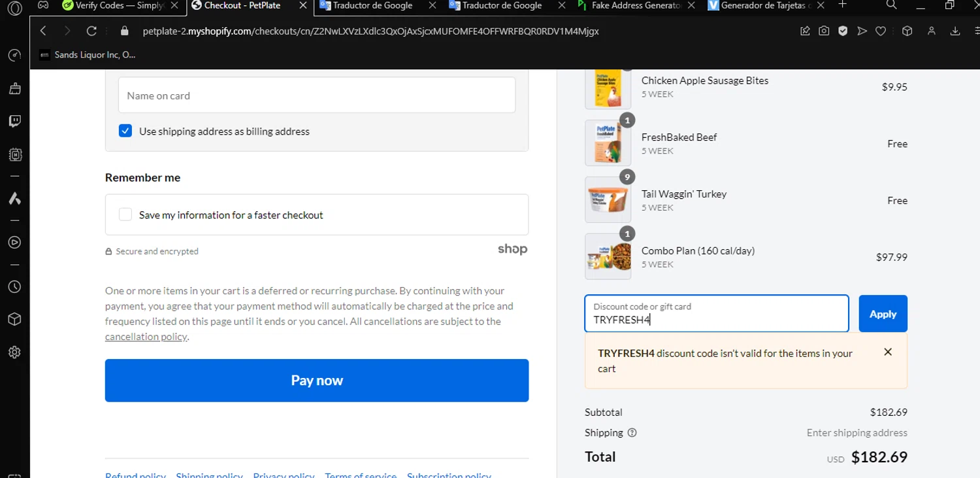Focus the Name on card field
The height and width of the screenshot is (478, 980).
pyautogui.click(x=317, y=95)
